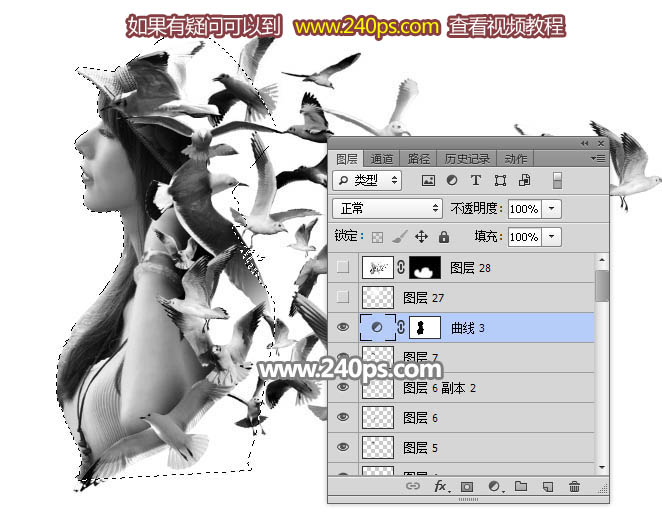Show hidden layer 图层 27
The image size is (662, 528).
tap(343, 297)
